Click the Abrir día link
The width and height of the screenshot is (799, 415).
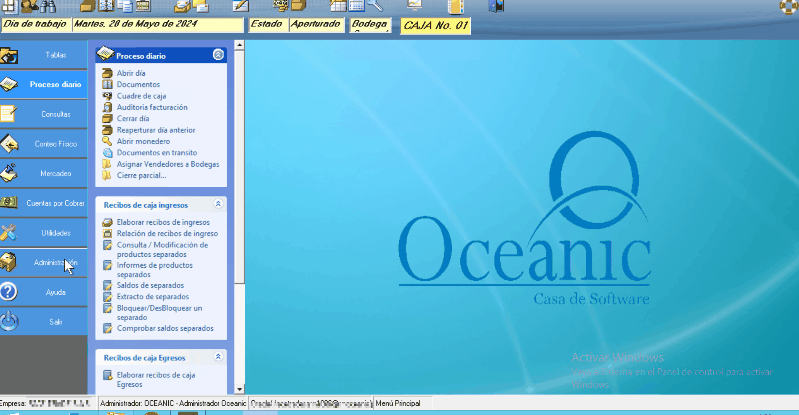click(131, 74)
